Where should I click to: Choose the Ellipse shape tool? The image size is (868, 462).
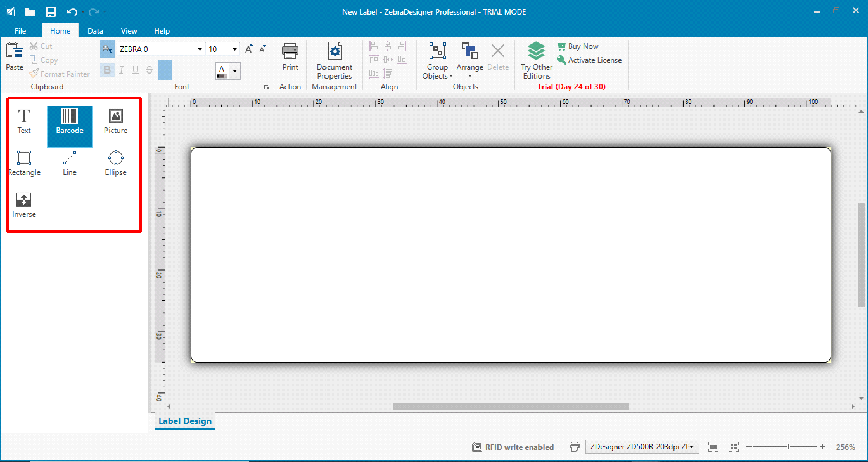coord(115,163)
